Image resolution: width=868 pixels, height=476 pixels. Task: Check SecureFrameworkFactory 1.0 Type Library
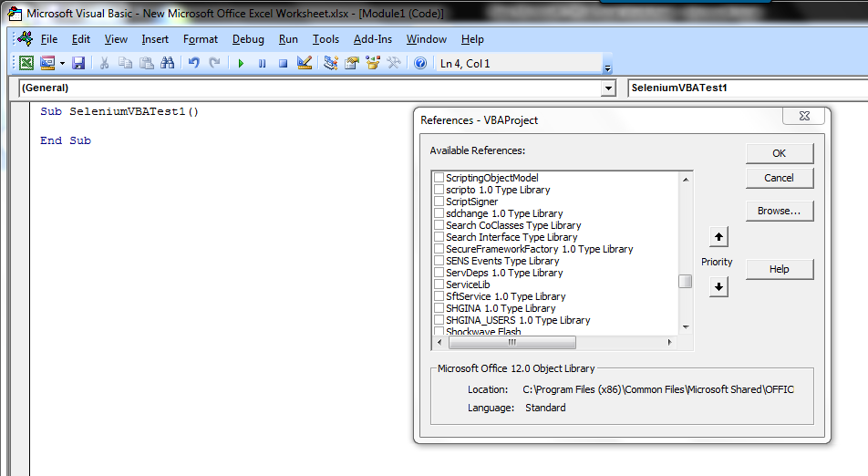(x=439, y=249)
